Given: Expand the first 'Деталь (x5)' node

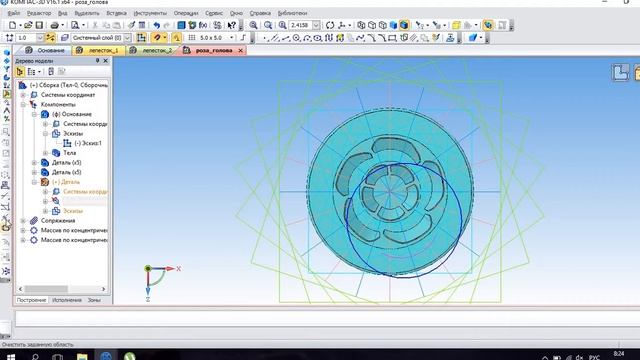Looking at the screenshot, I should (x=35, y=162).
